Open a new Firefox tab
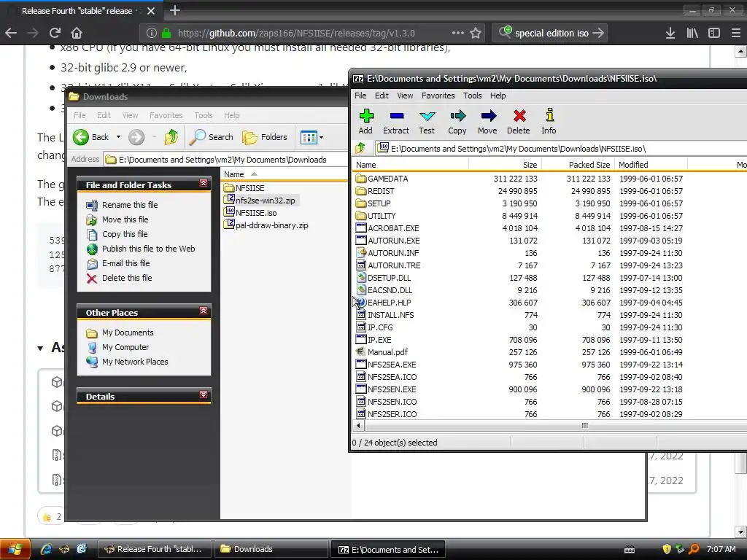 tap(175, 10)
